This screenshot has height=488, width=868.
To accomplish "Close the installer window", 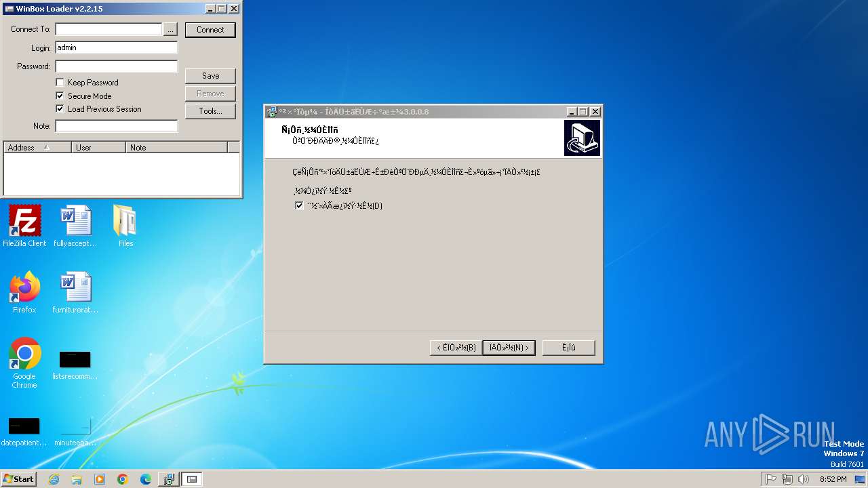I will click(595, 112).
